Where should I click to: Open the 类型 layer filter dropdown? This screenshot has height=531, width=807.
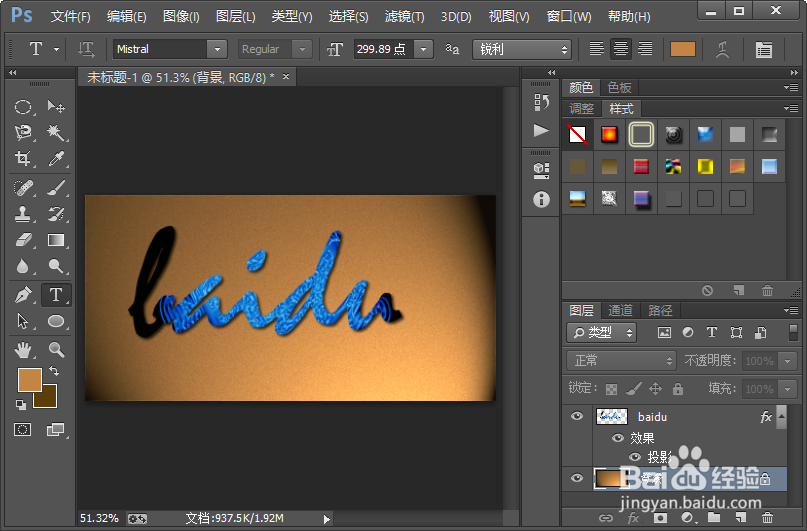coord(602,333)
